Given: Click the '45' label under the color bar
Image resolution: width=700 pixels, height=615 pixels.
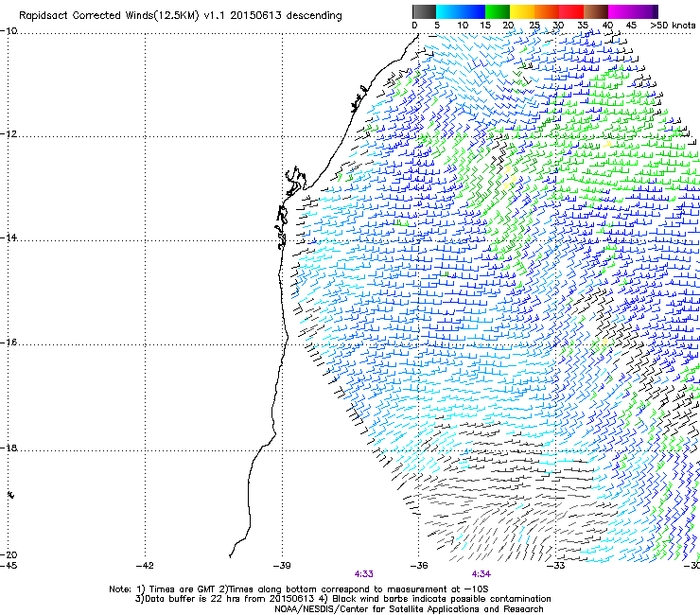Looking at the screenshot, I should coord(631,26).
